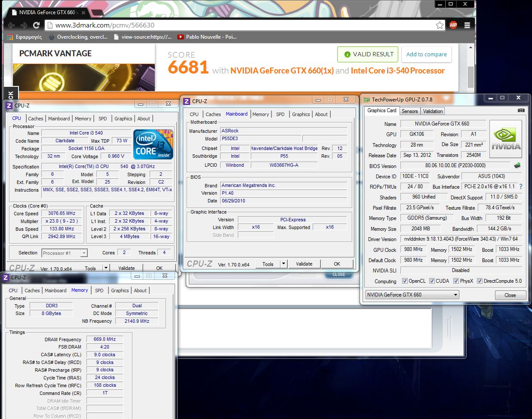The width and height of the screenshot is (532, 419).
Task: Toggle the OpenCL checkbox
Action: (x=405, y=281)
